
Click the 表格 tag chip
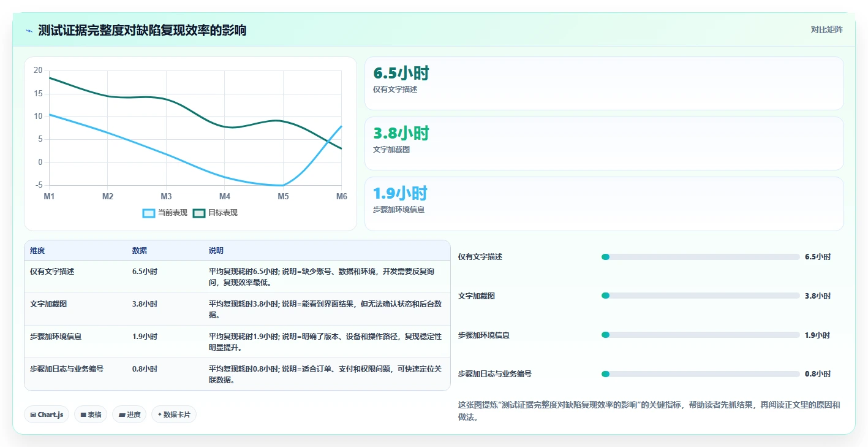(x=91, y=415)
